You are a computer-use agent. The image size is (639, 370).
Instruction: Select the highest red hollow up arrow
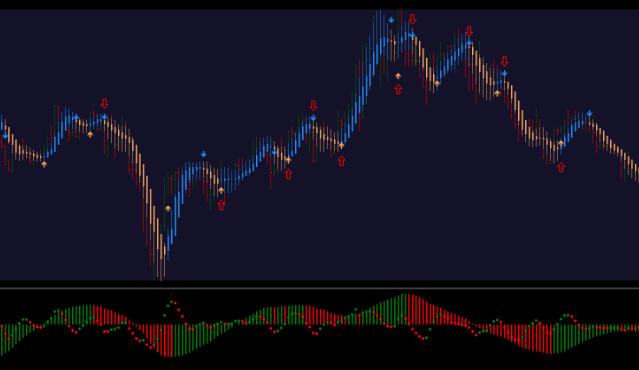pyautogui.click(x=398, y=89)
